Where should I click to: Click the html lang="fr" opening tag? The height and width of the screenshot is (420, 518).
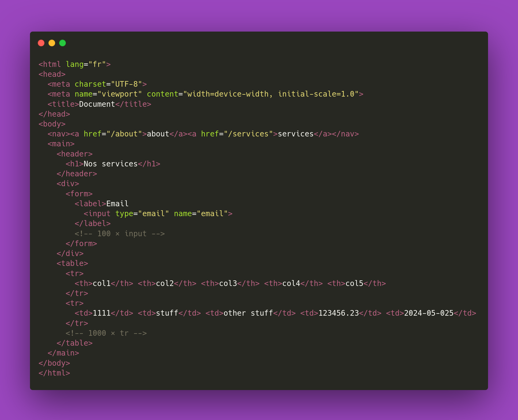tap(75, 64)
